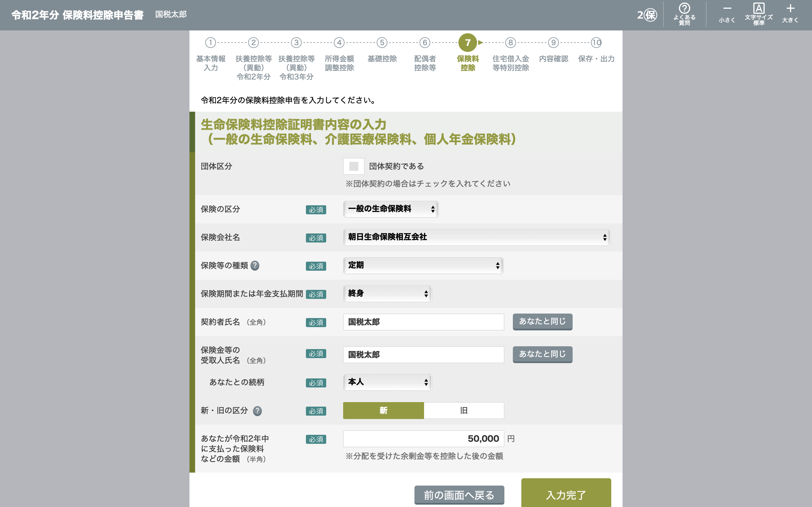The width and height of the screenshot is (812, 507).
Task: Open help icon next to 新・旧の区分
Action: (257, 411)
